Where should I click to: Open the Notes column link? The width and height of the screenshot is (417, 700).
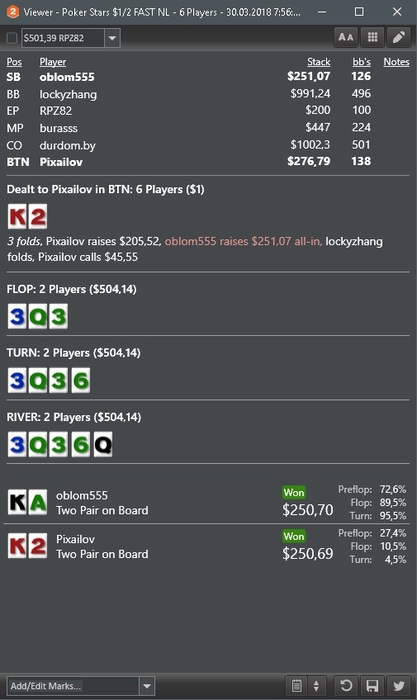[x=396, y=62]
